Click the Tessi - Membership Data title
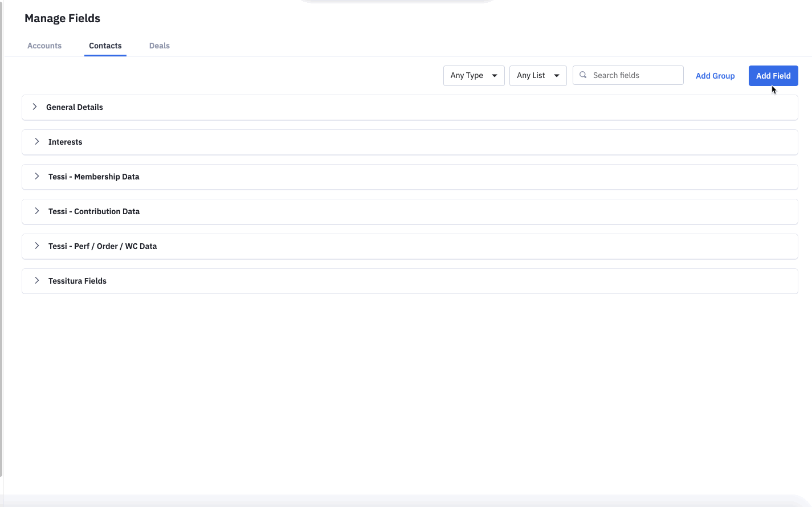Screen dimensions: 812x507 tap(94, 177)
